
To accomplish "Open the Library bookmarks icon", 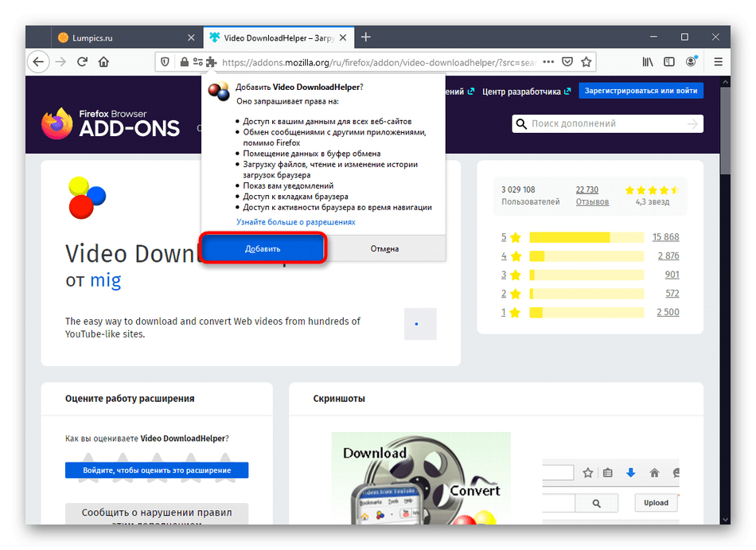I will (648, 62).
